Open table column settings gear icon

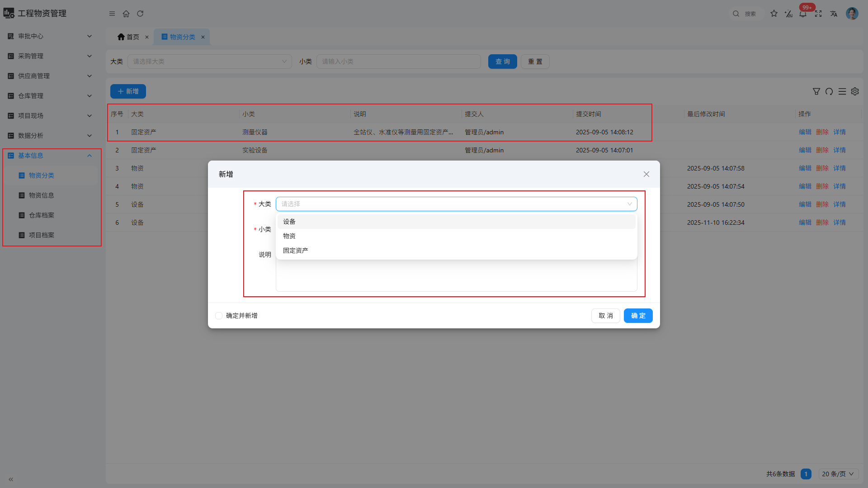pyautogui.click(x=855, y=91)
